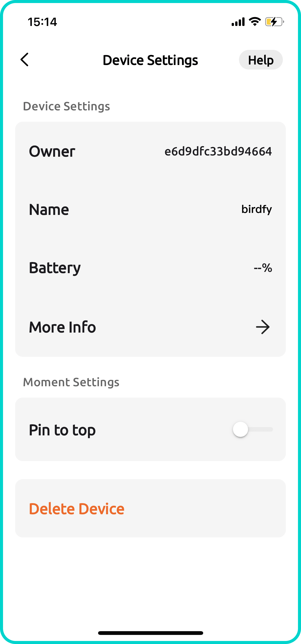
Task: Tap the cellular signal bars icon
Action: (238, 22)
